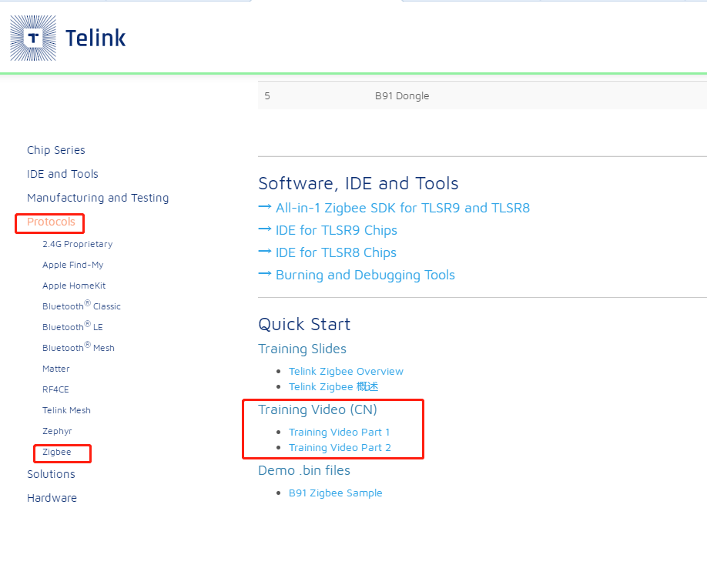707x588 pixels.
Task: Play Training Video Part 1
Action: tap(339, 432)
